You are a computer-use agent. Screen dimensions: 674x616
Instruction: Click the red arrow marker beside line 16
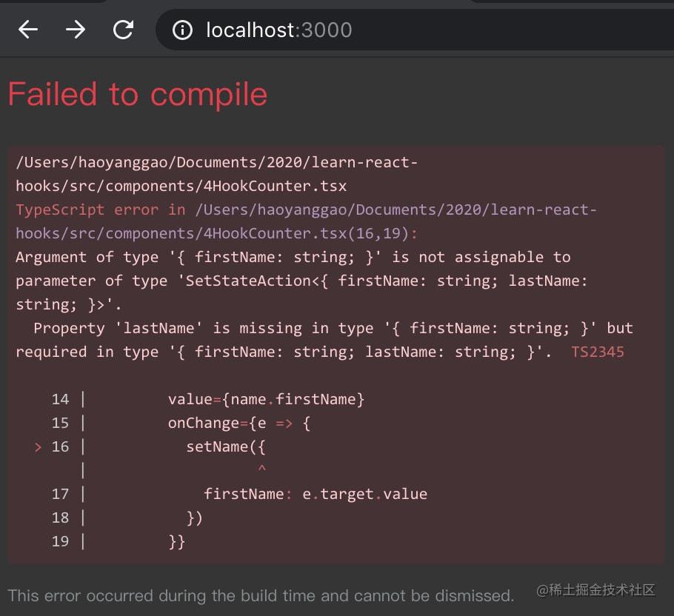[39, 446]
